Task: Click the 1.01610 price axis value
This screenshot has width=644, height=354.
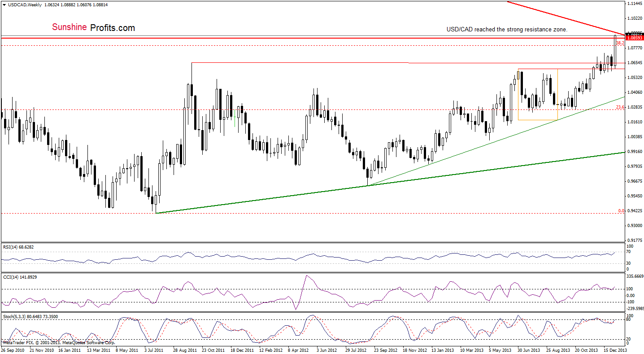Action: pyautogui.click(x=635, y=122)
